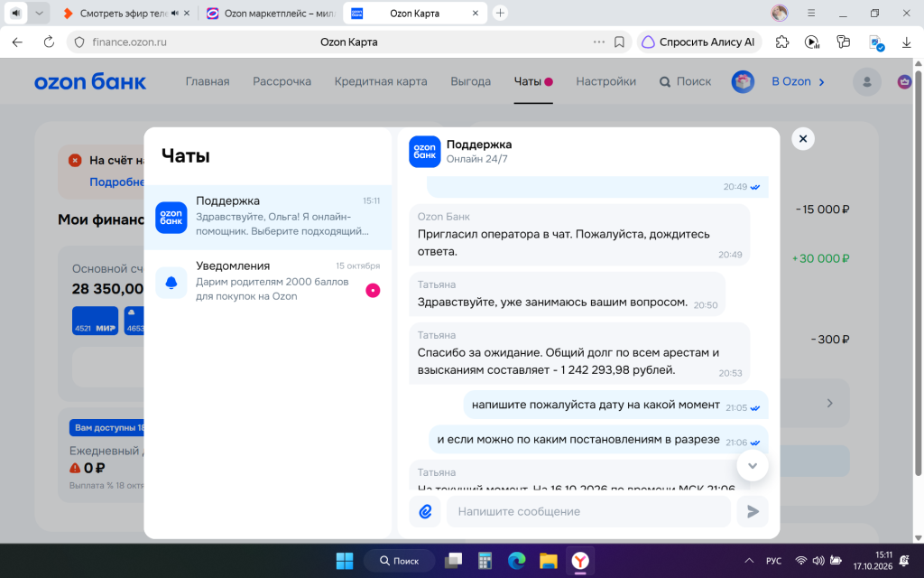
Task: Close the chats dialog with X
Action: [x=802, y=138]
